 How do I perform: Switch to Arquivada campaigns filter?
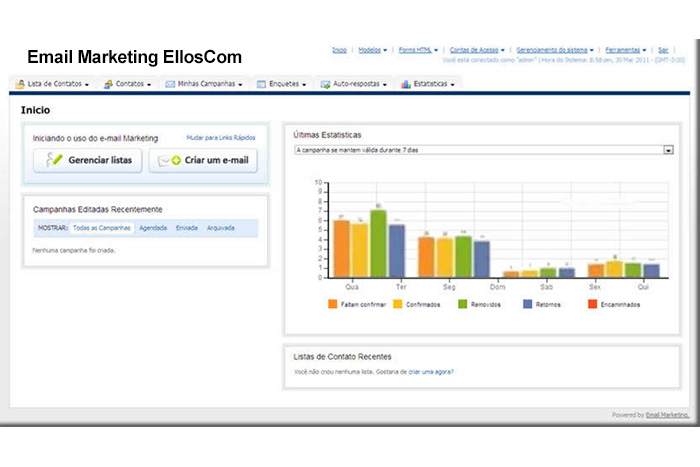[x=221, y=228]
